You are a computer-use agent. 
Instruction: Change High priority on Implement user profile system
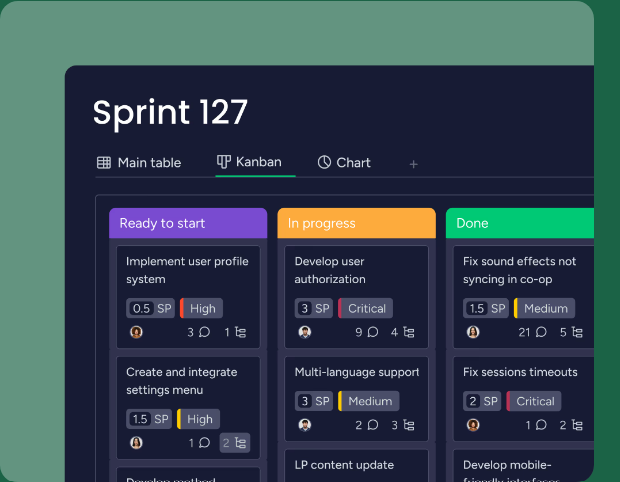[201, 308]
